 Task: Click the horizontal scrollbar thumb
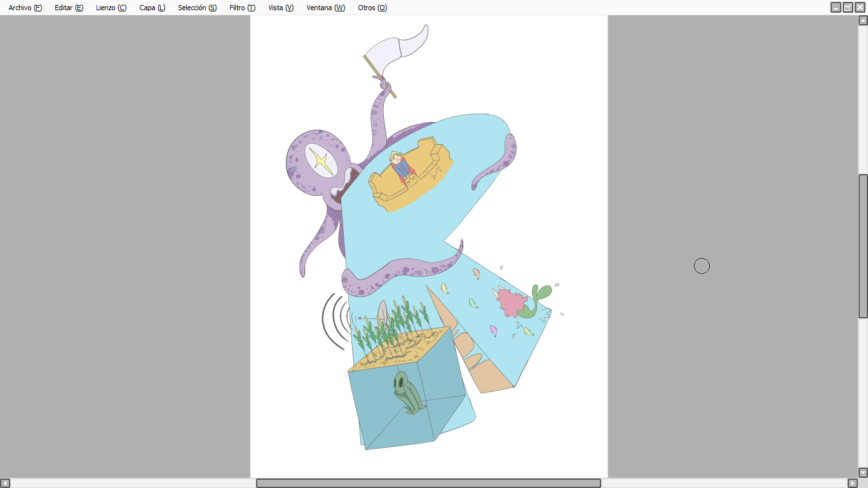click(428, 483)
